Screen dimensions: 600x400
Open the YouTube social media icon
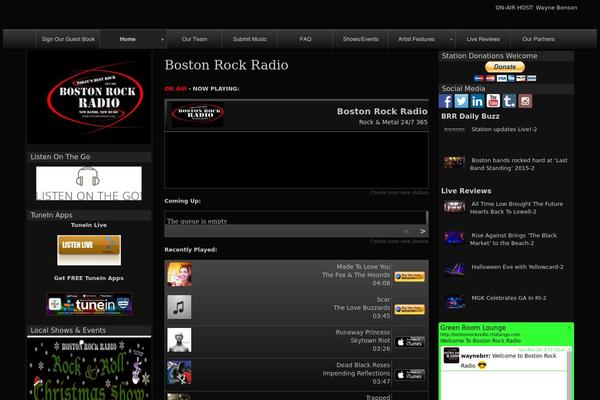(493, 101)
